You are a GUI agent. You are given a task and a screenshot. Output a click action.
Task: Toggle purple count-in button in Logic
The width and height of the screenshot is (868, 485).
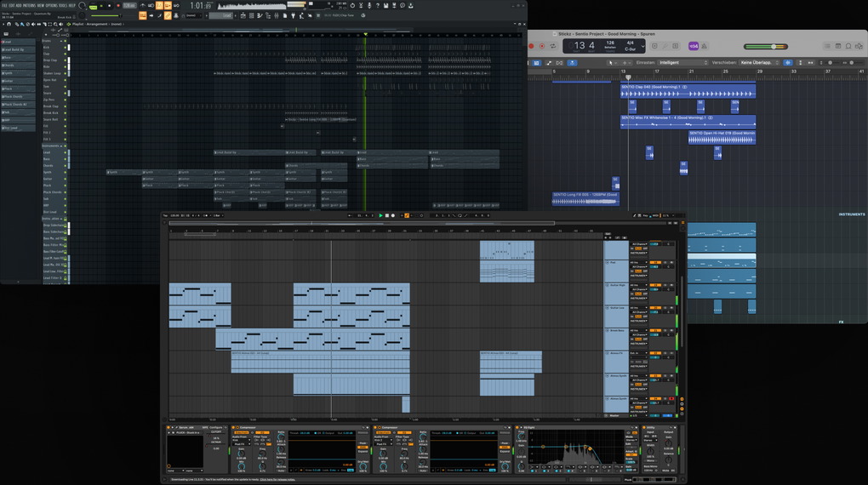(694, 46)
